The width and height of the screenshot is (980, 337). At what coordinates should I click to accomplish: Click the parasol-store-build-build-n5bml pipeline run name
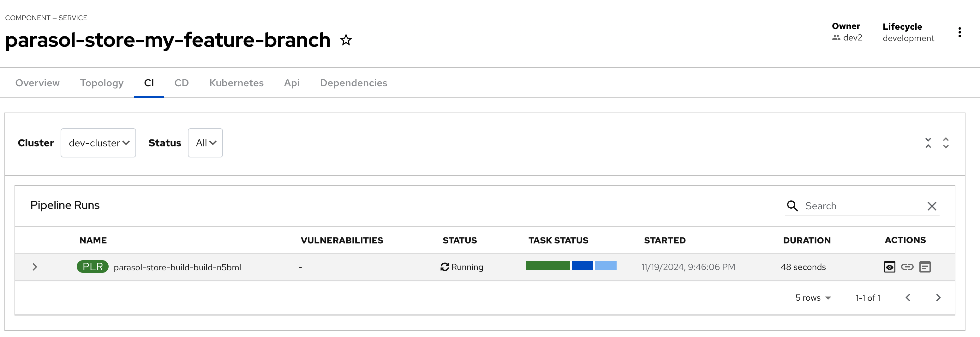point(177,267)
